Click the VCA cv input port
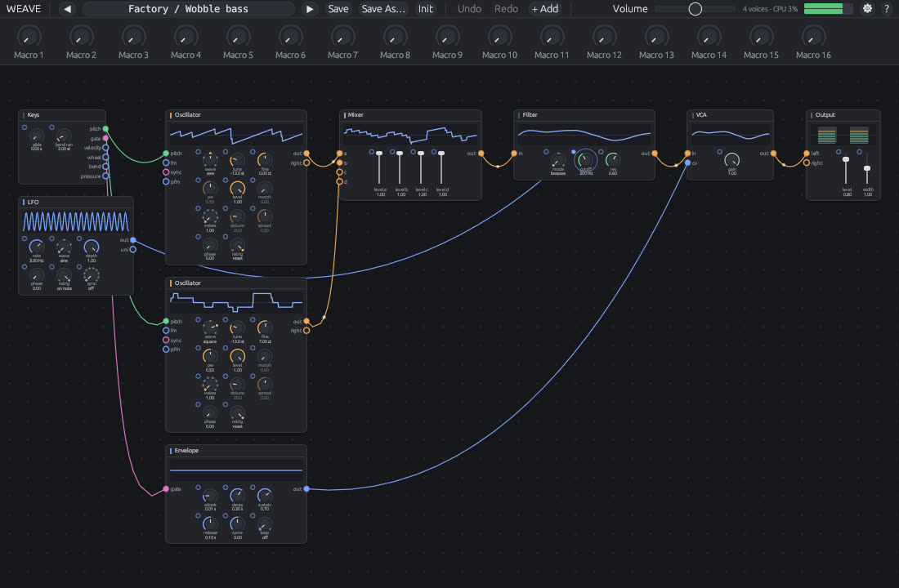The image size is (899, 588). point(687,163)
